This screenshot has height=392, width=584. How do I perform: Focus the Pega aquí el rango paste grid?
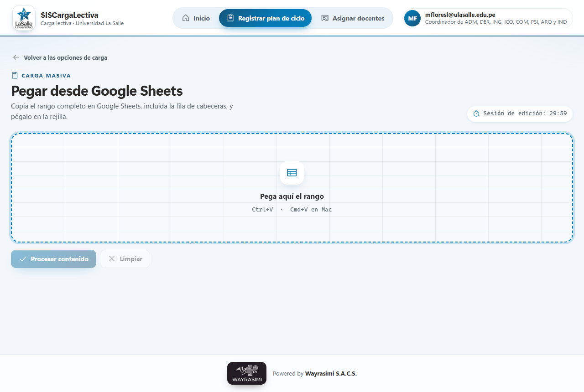pos(292,188)
